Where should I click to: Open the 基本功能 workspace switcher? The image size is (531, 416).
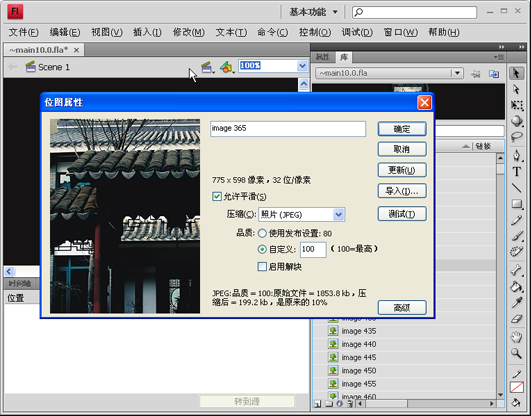tap(313, 12)
